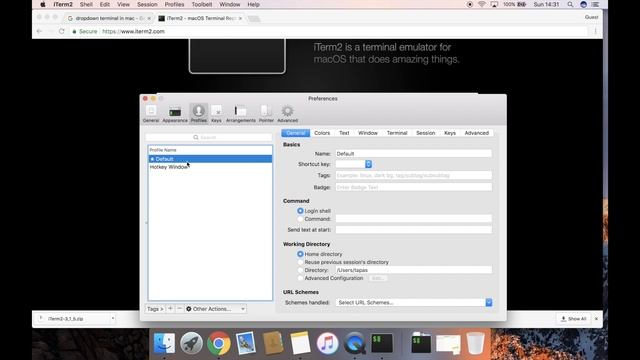Viewport: 640px width, 360px height.
Task: Launch Launchpad rocket in the Dock
Action: [191, 343]
